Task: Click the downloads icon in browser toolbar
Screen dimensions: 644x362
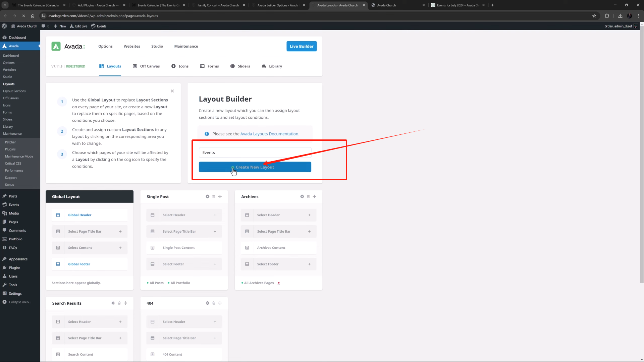Action: click(620, 16)
